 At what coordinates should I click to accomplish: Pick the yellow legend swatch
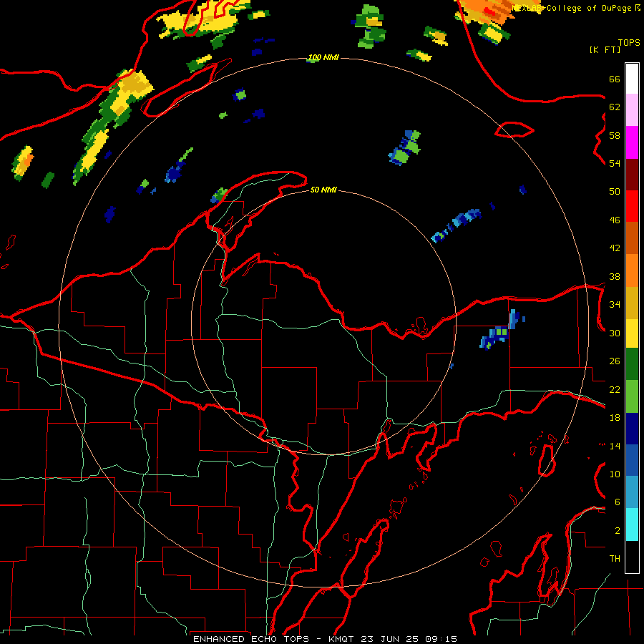click(x=632, y=333)
